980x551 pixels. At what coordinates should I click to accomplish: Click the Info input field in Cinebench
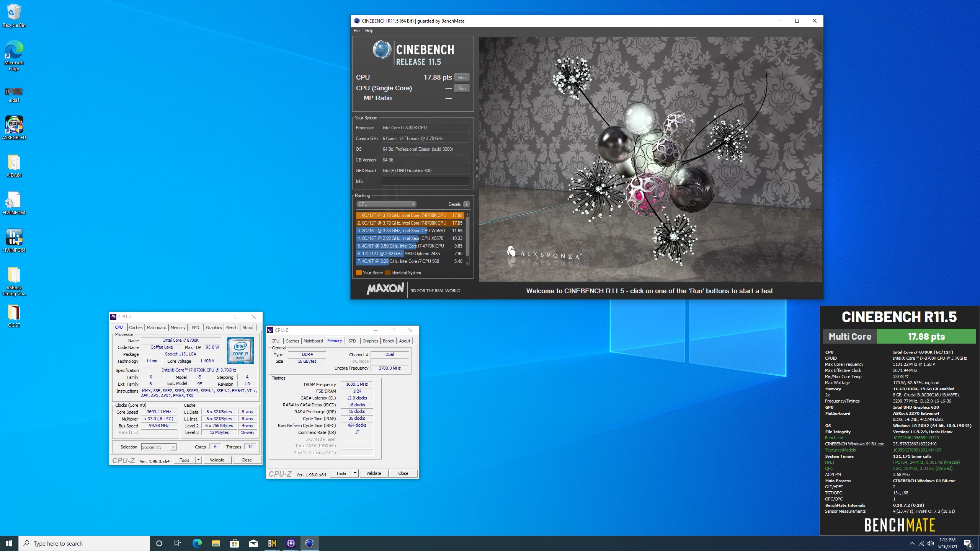coord(425,181)
